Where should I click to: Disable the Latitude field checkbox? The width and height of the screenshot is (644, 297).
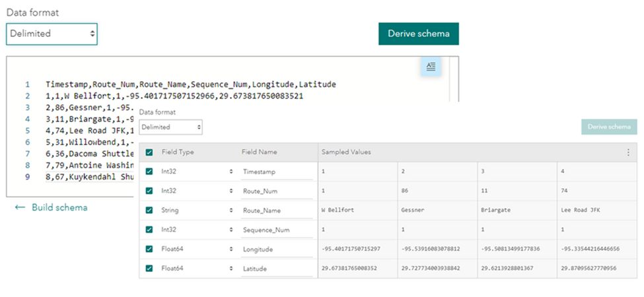pyautogui.click(x=149, y=268)
